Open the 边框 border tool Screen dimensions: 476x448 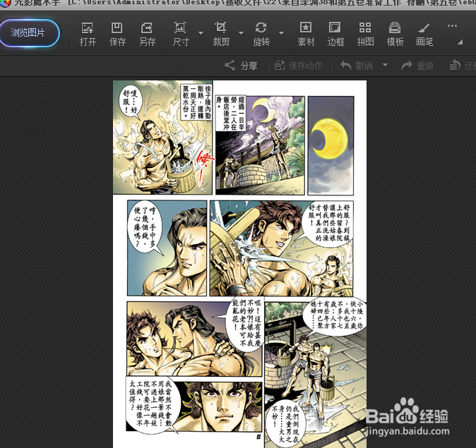(x=335, y=34)
